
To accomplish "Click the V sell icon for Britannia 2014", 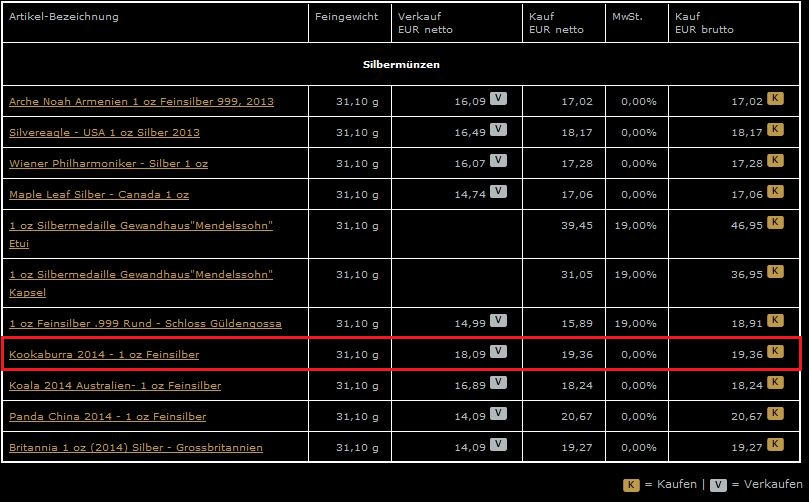I will (x=498, y=446).
